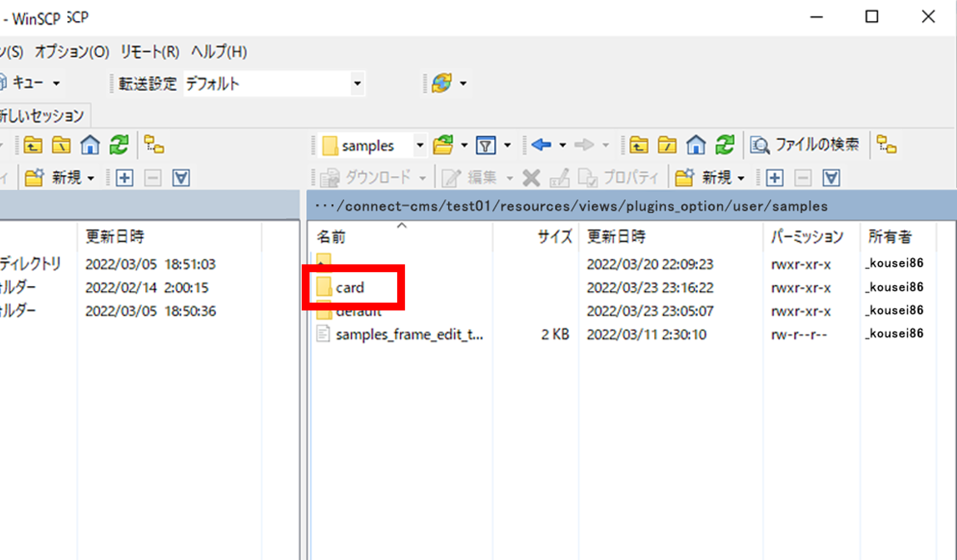Sort remote files by 所有者 column

coord(898,237)
